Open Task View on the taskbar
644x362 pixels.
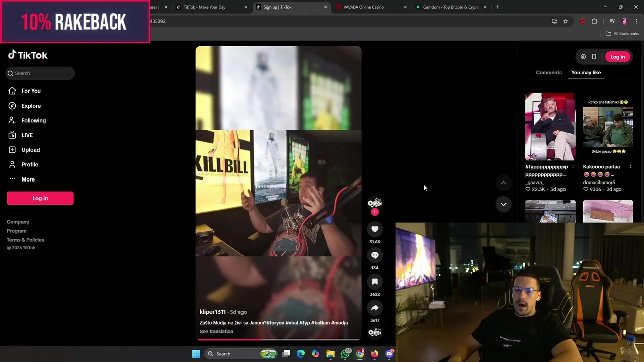click(x=286, y=354)
